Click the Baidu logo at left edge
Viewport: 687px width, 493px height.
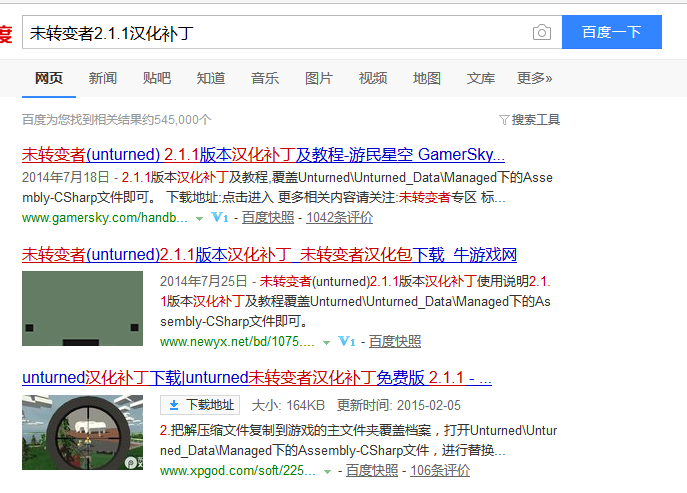pos(6,34)
